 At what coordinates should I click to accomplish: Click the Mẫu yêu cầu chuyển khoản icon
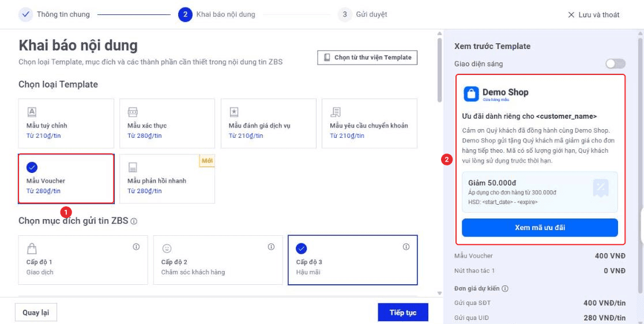click(x=335, y=112)
